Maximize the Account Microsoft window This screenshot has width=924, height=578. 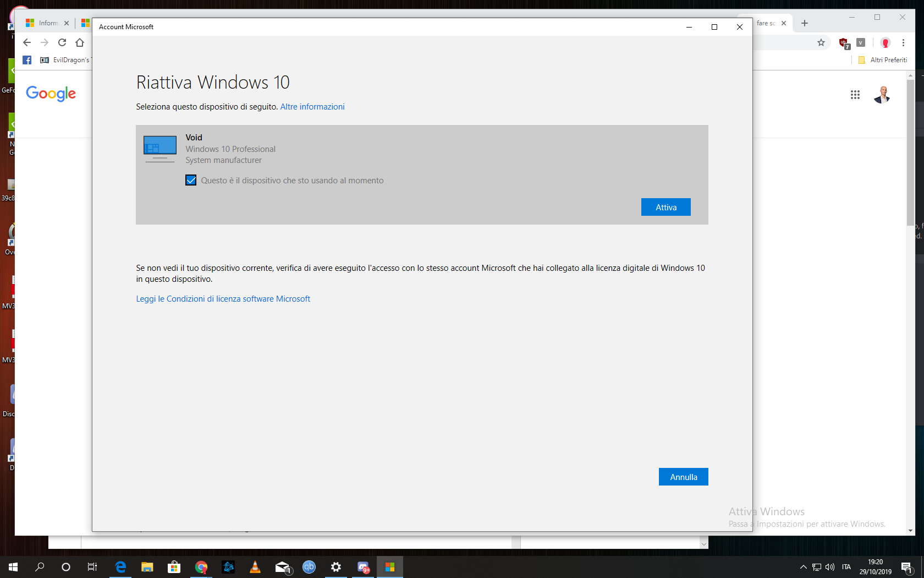(x=714, y=27)
